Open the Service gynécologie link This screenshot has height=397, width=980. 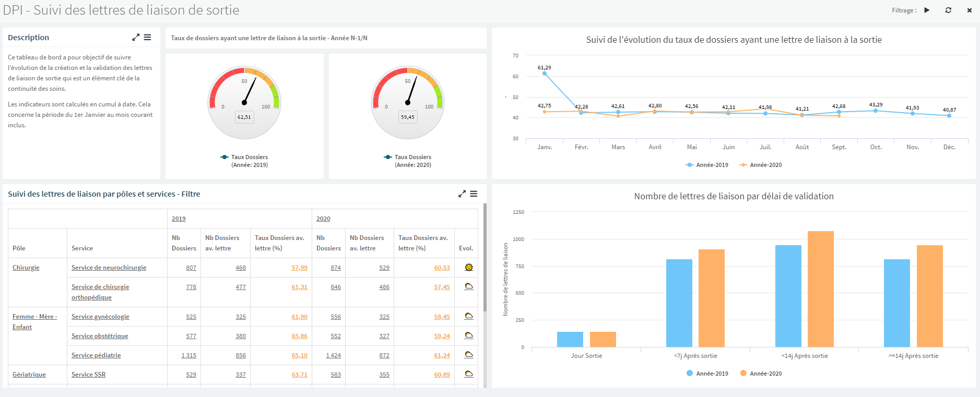tap(100, 317)
